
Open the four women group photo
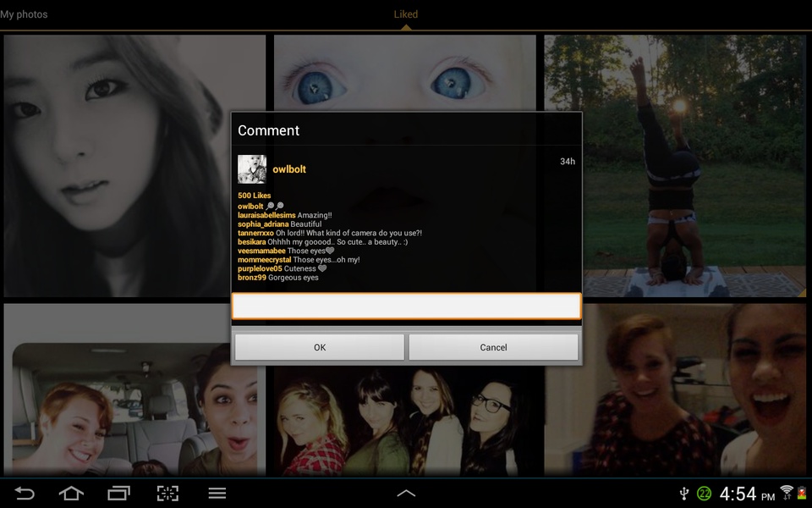(405, 421)
